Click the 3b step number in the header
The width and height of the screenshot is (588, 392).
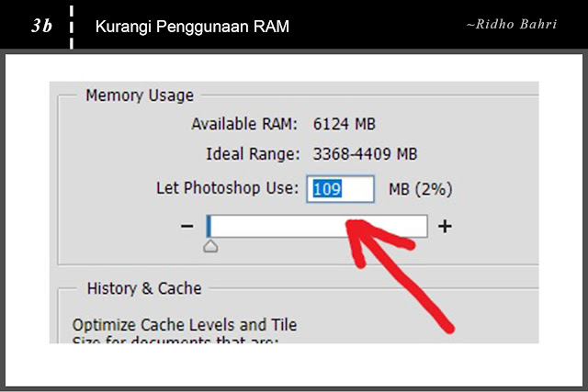[x=41, y=26]
